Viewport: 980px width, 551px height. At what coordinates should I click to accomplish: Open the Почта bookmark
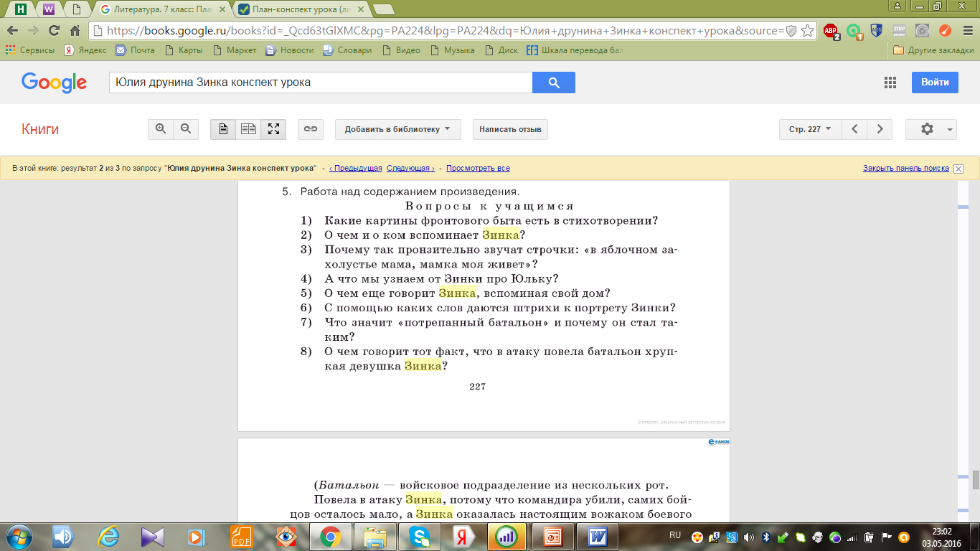point(135,50)
